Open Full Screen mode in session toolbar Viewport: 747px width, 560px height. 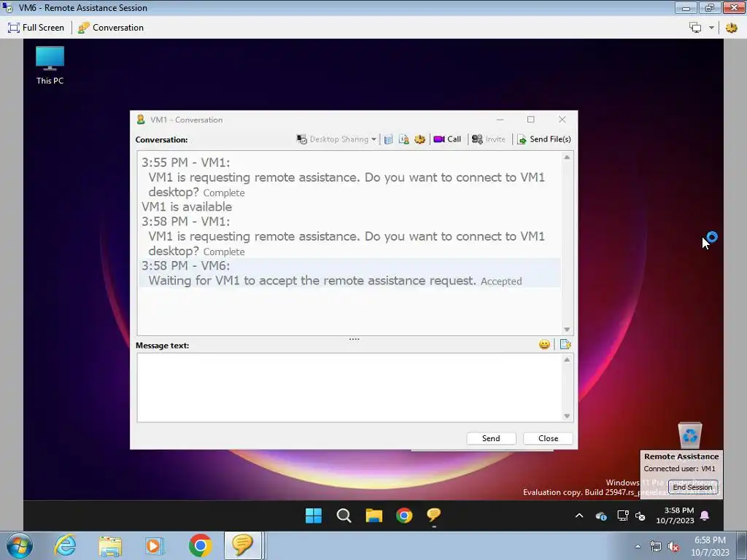36,28
